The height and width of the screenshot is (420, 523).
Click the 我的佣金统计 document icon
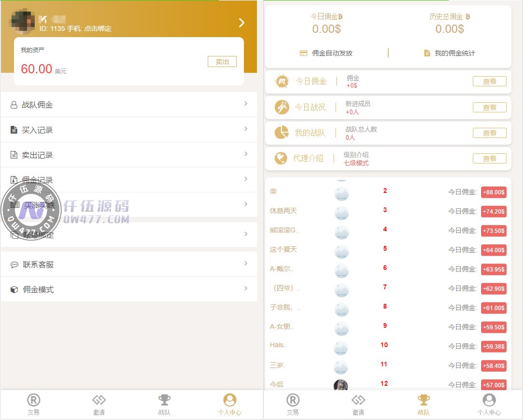point(427,53)
